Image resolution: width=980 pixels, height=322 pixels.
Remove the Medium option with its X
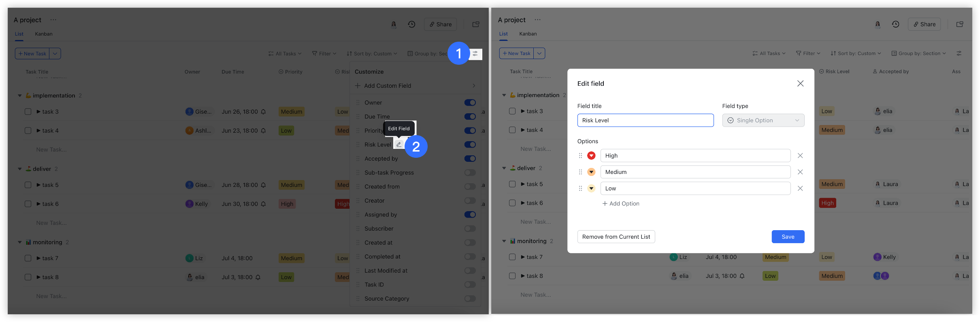[800, 172]
